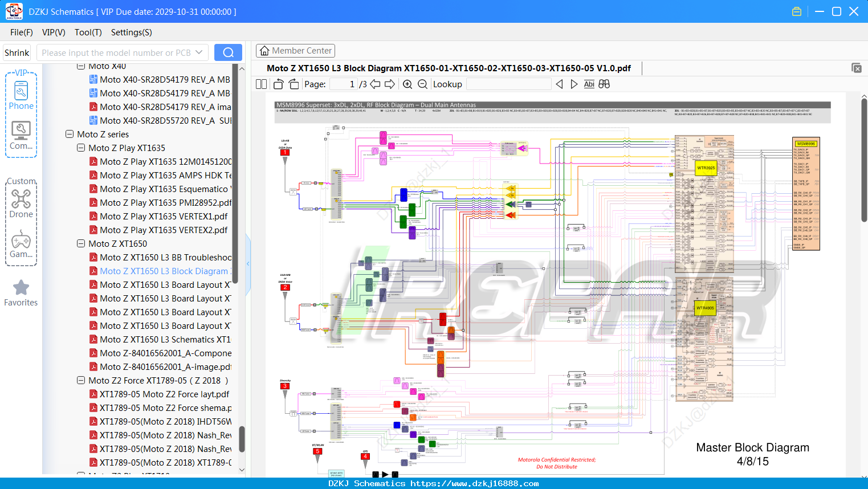This screenshot has height=489, width=868.
Task: Collapse the Moto Z2 Force XT1789-05 node
Action: (81, 381)
